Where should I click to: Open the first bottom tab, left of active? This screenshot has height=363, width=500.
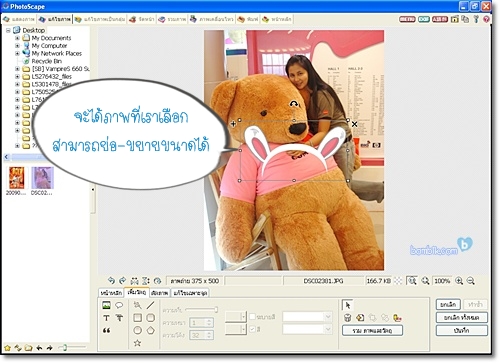click(x=111, y=293)
